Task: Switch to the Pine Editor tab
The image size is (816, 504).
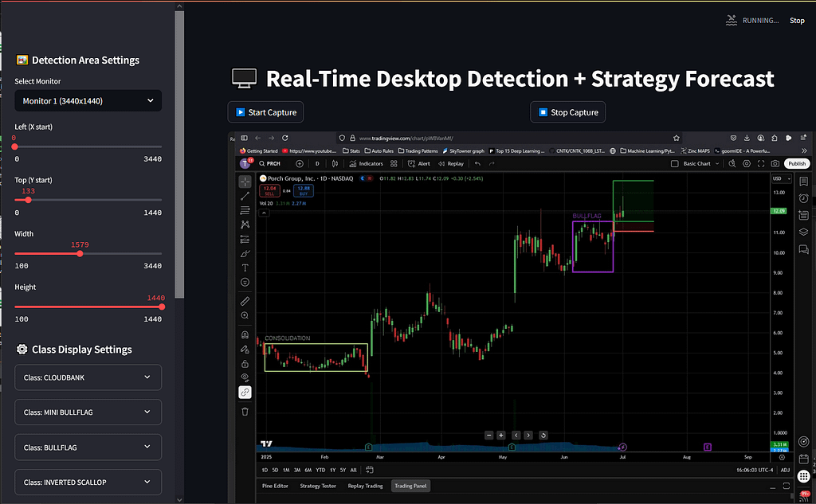Action: pyautogui.click(x=276, y=485)
